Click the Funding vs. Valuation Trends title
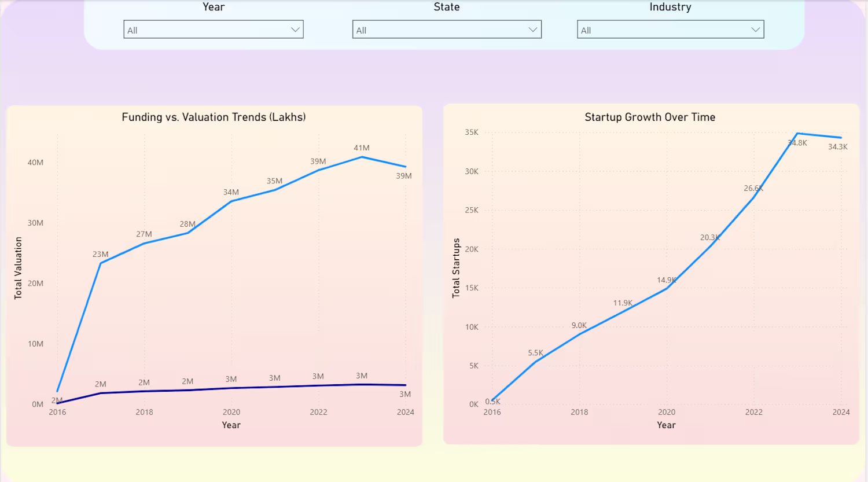The height and width of the screenshot is (482, 868). 214,117
